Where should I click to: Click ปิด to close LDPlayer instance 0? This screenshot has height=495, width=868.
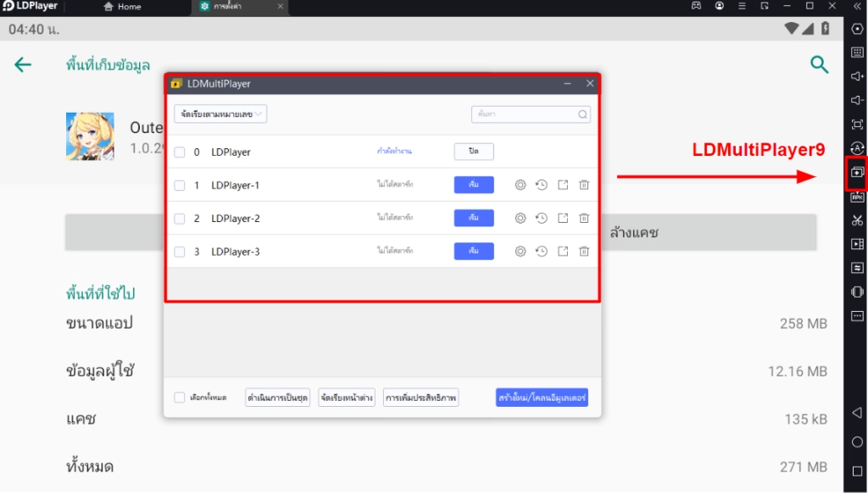click(x=474, y=151)
